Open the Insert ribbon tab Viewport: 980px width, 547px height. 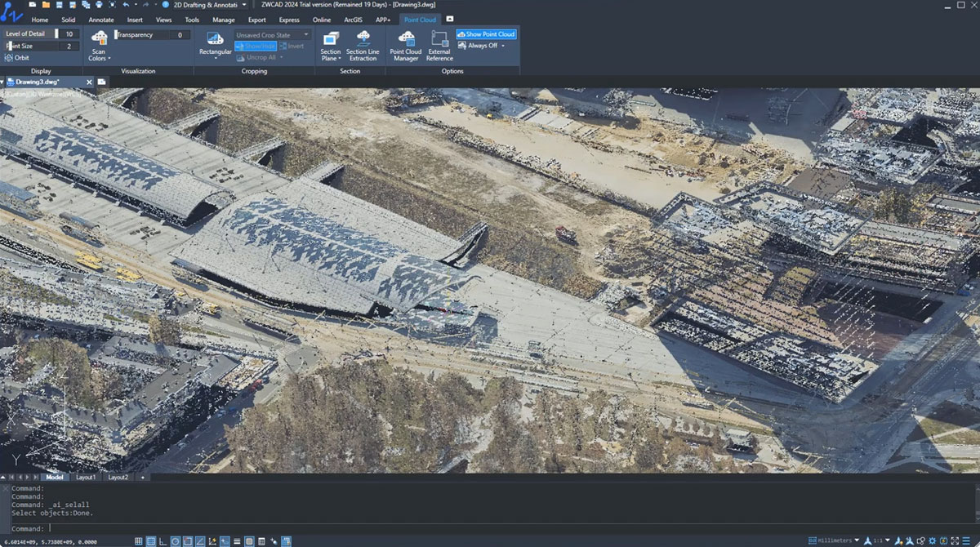135,20
